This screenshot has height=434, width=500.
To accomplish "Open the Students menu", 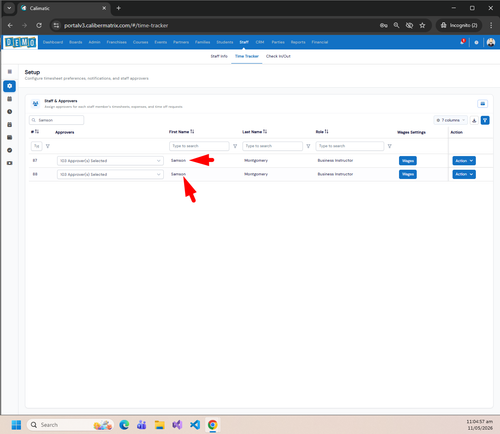I will (225, 42).
